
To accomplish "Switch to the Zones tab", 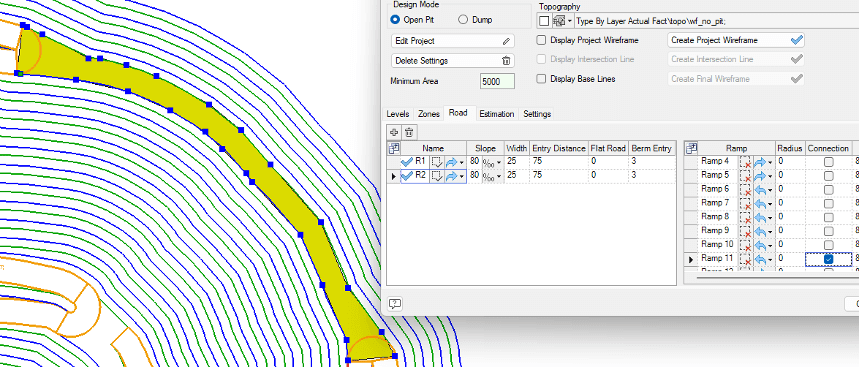I will [x=429, y=114].
